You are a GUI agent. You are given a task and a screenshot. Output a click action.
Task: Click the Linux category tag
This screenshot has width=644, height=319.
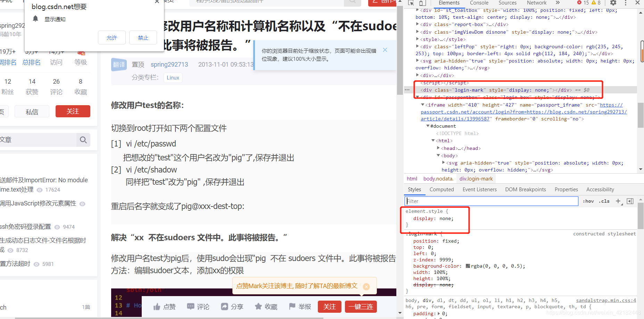[x=173, y=78]
